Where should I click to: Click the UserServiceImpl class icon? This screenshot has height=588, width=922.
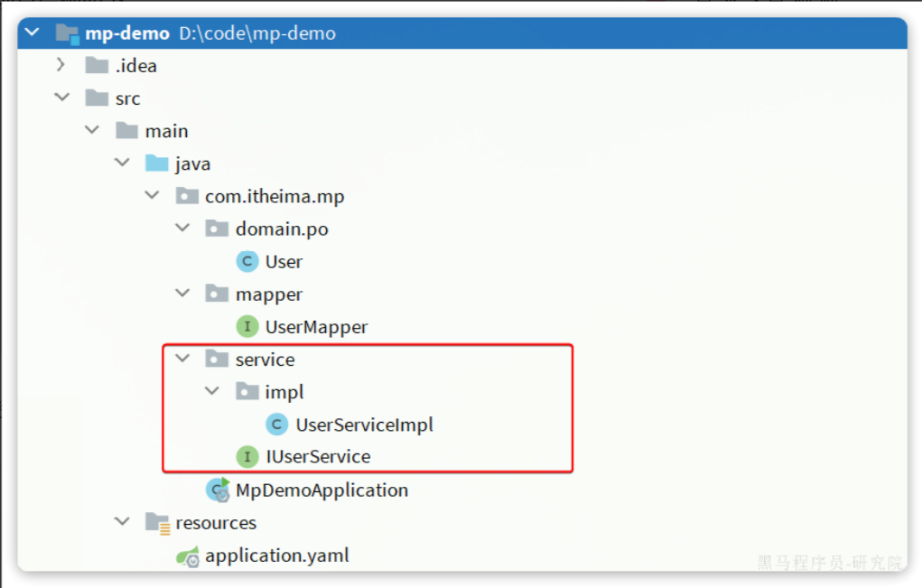277,425
